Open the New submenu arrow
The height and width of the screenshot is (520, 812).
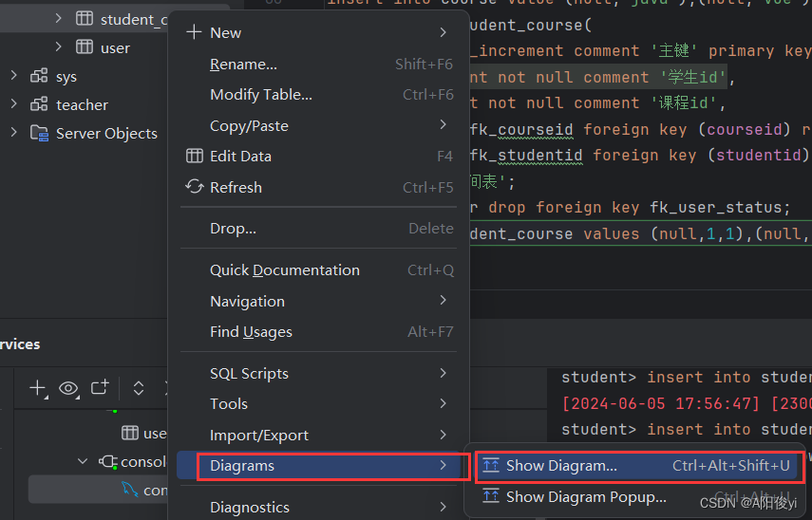click(443, 32)
